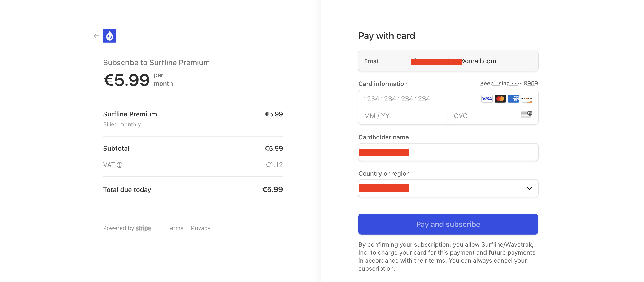Screen dimensions: 644x282
Task: Click Keep using card 9959 link
Action: [509, 83]
